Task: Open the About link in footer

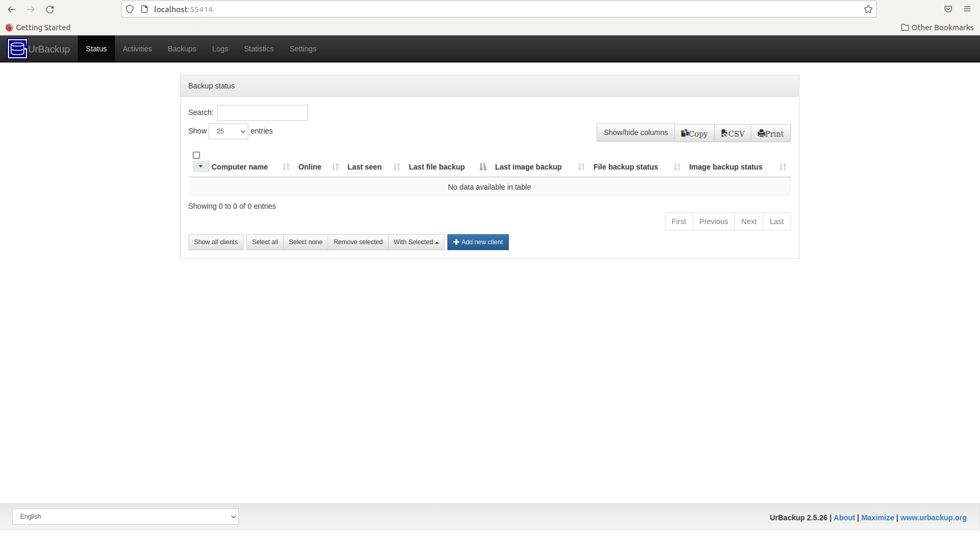Action: click(x=844, y=518)
